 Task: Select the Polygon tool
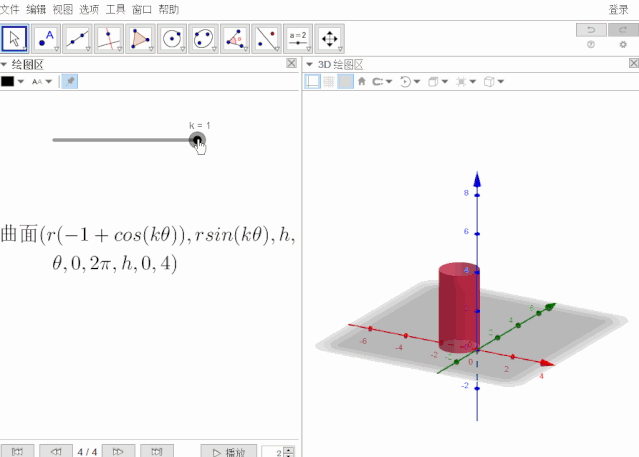[x=141, y=39]
